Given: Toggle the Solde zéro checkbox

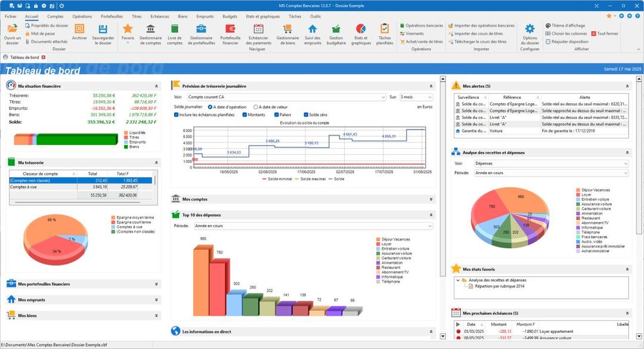Looking at the screenshot, I should (305, 115).
